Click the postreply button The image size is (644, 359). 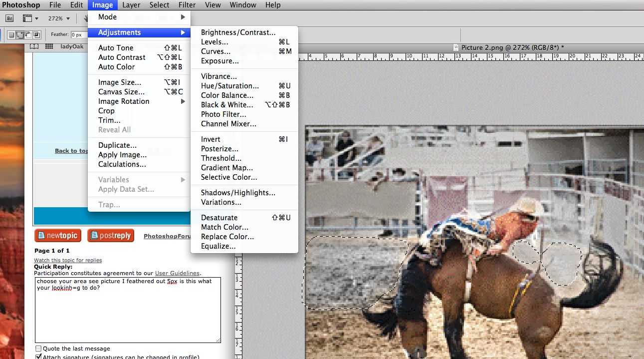click(x=111, y=236)
